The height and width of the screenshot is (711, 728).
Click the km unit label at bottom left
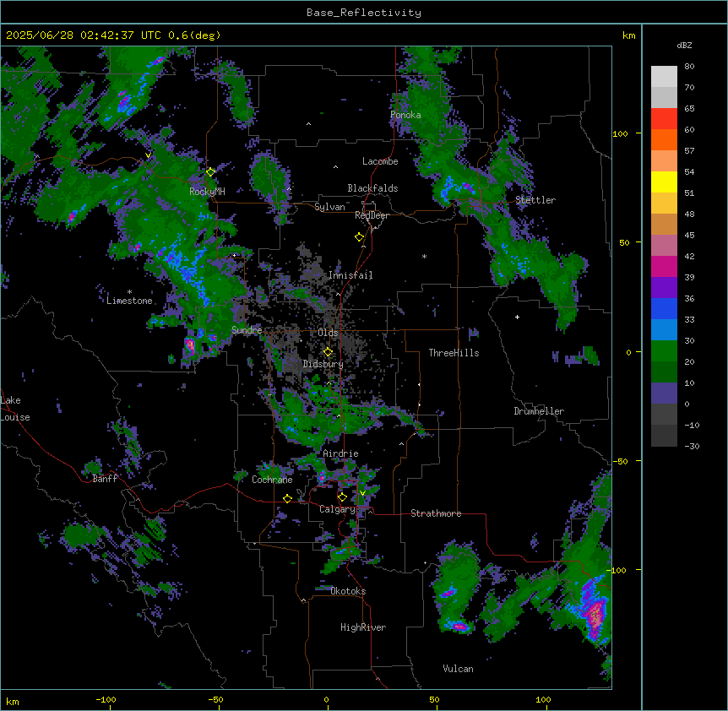(x=13, y=701)
